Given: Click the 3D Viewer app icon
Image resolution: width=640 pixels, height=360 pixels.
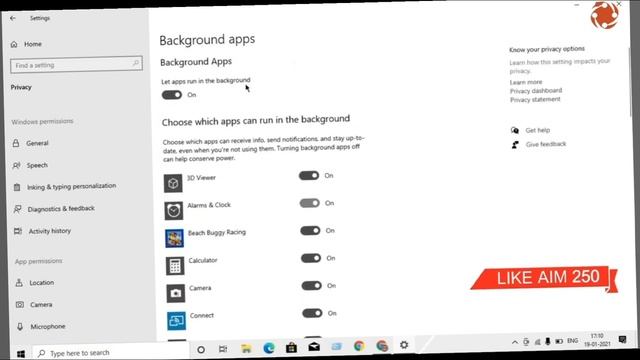Looking at the screenshot, I should (173, 183).
